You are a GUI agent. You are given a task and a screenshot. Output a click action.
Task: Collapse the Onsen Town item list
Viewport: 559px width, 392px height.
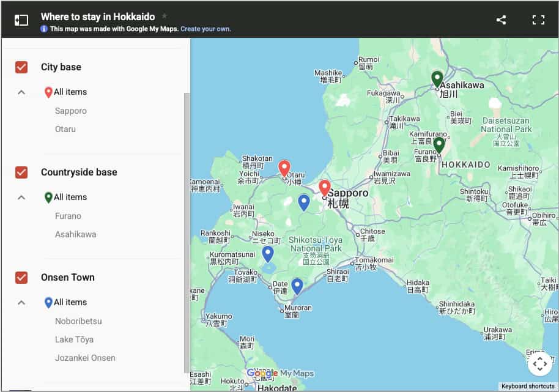[x=21, y=302]
